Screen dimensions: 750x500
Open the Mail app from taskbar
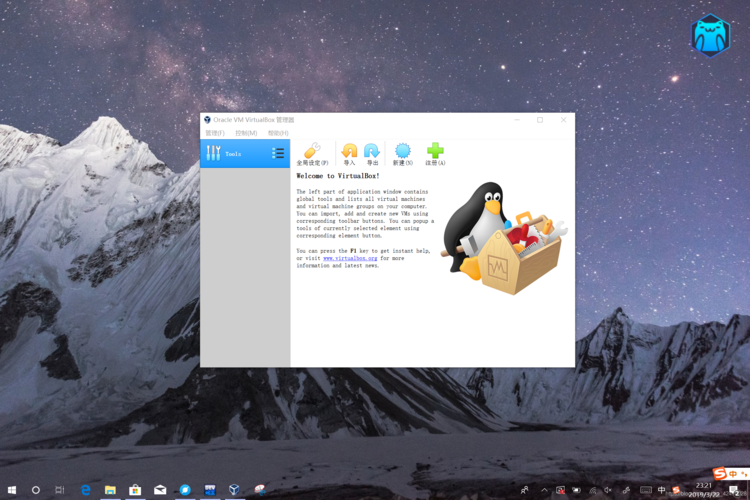tap(160, 490)
